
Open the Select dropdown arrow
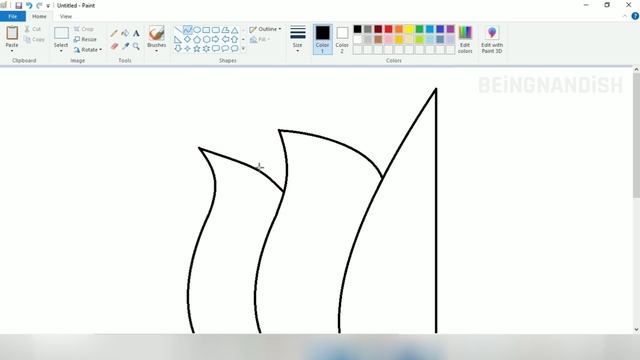pos(61,51)
